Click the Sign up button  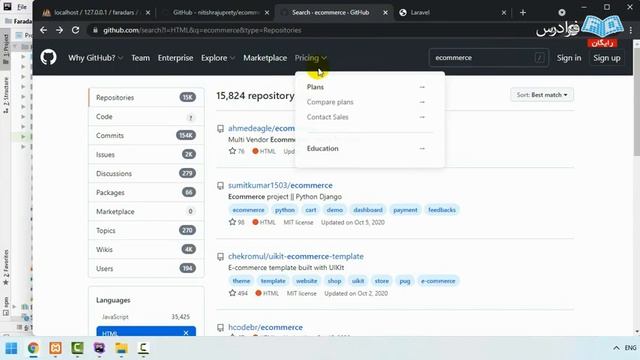pyautogui.click(x=607, y=58)
